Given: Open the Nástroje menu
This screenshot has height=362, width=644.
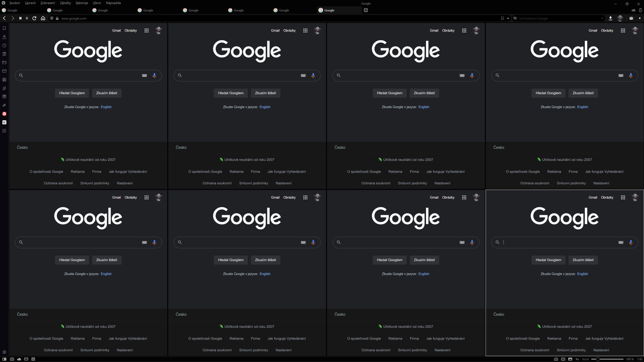Looking at the screenshot, I should (82, 3).
